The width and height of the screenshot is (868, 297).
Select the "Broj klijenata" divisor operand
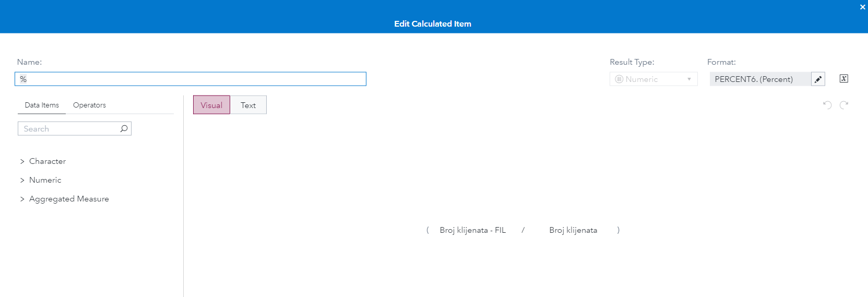click(573, 230)
